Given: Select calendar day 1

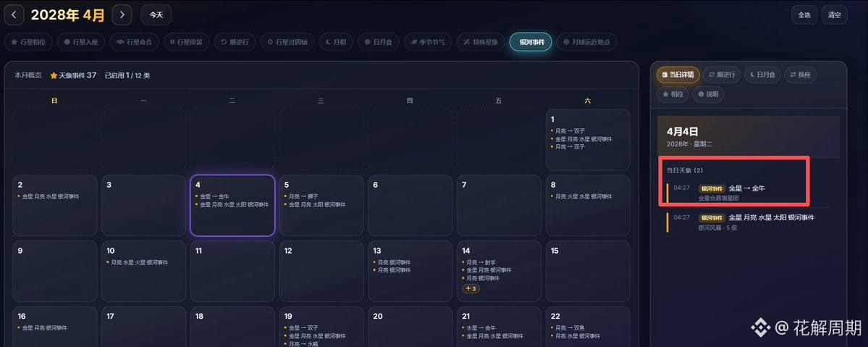Looking at the screenshot, I should [x=587, y=140].
